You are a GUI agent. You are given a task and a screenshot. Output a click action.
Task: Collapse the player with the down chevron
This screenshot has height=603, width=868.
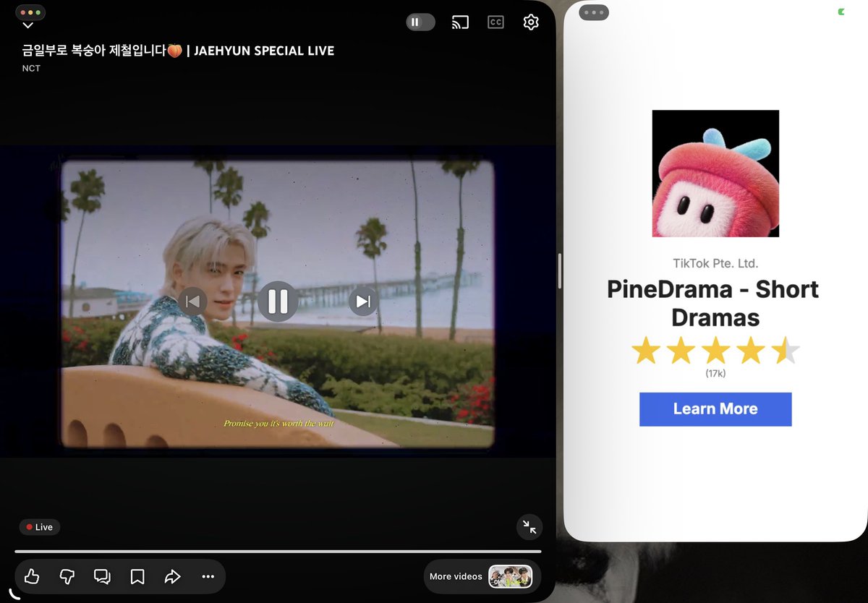pos(28,25)
